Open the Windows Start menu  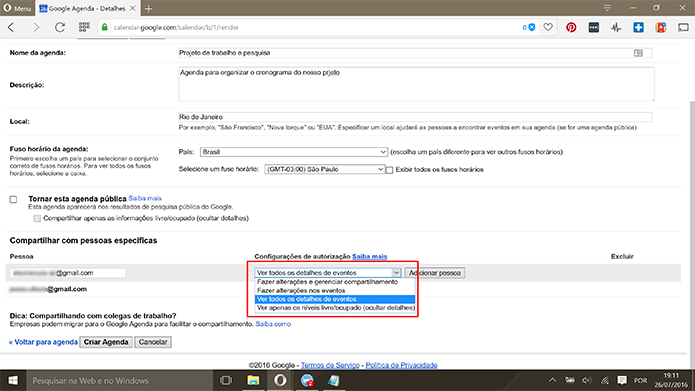tap(13, 380)
